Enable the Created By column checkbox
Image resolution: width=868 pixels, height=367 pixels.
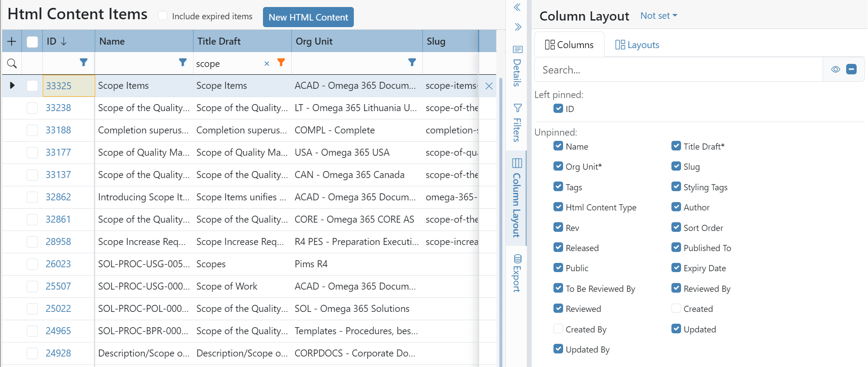pyautogui.click(x=558, y=329)
